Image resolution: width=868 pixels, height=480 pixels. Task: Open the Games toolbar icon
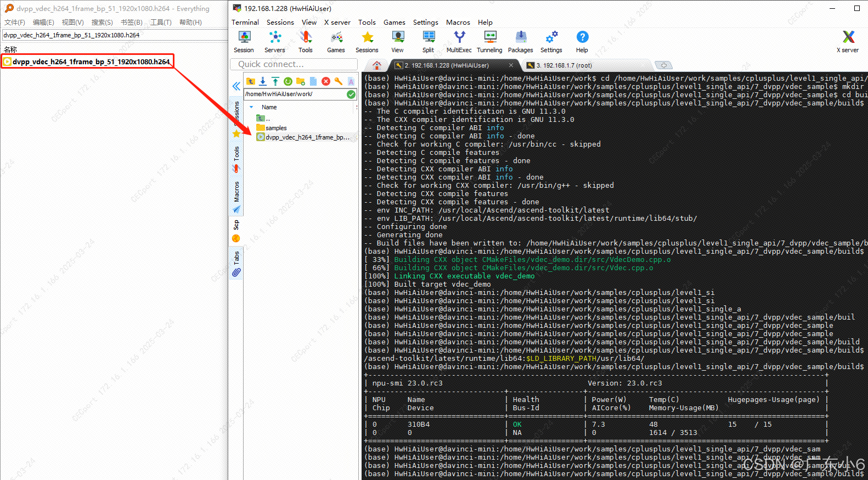point(336,42)
